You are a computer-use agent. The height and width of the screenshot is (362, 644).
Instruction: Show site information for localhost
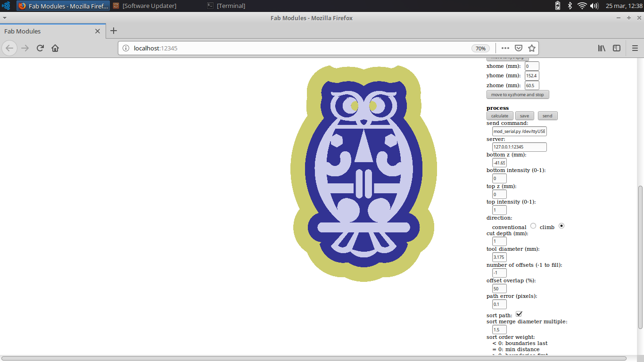pyautogui.click(x=126, y=48)
